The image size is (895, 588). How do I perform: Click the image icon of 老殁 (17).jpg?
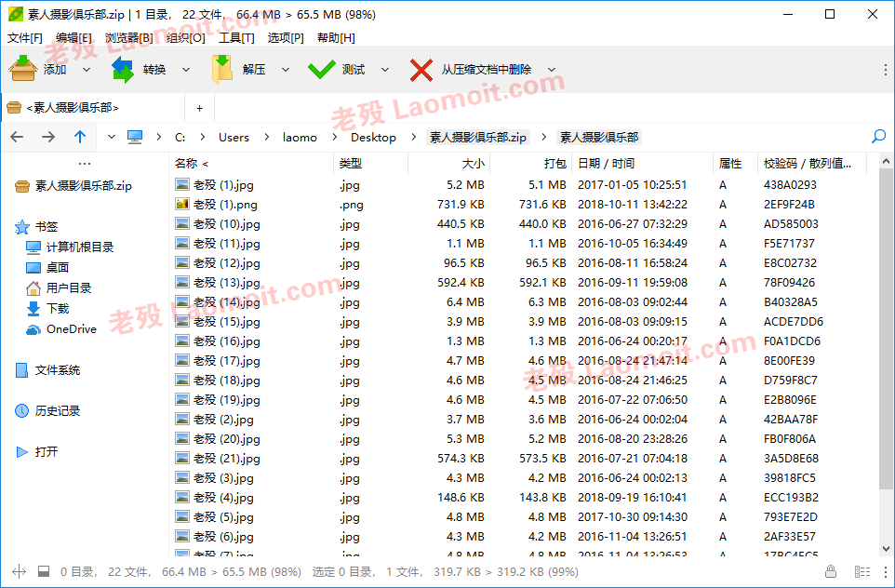click(x=182, y=361)
